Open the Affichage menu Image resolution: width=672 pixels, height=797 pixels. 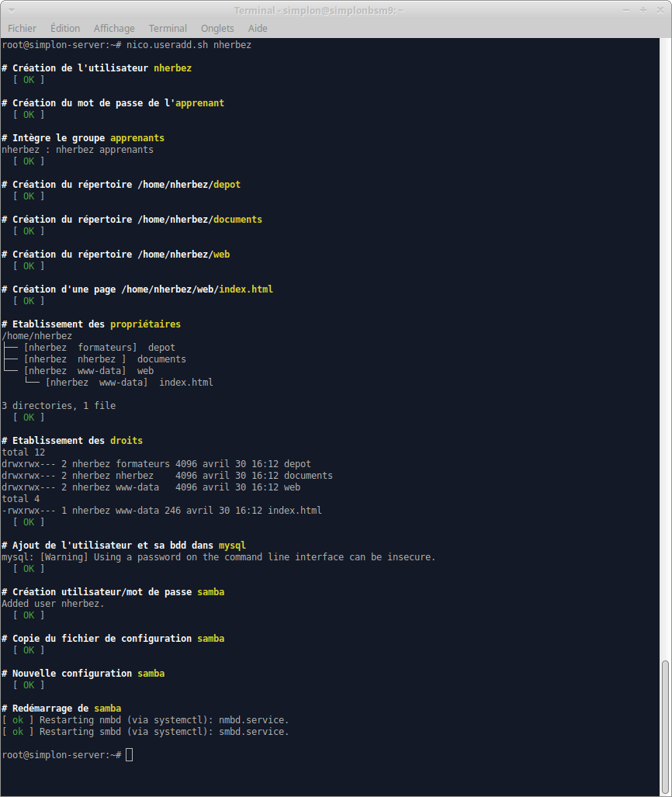pyautogui.click(x=114, y=29)
